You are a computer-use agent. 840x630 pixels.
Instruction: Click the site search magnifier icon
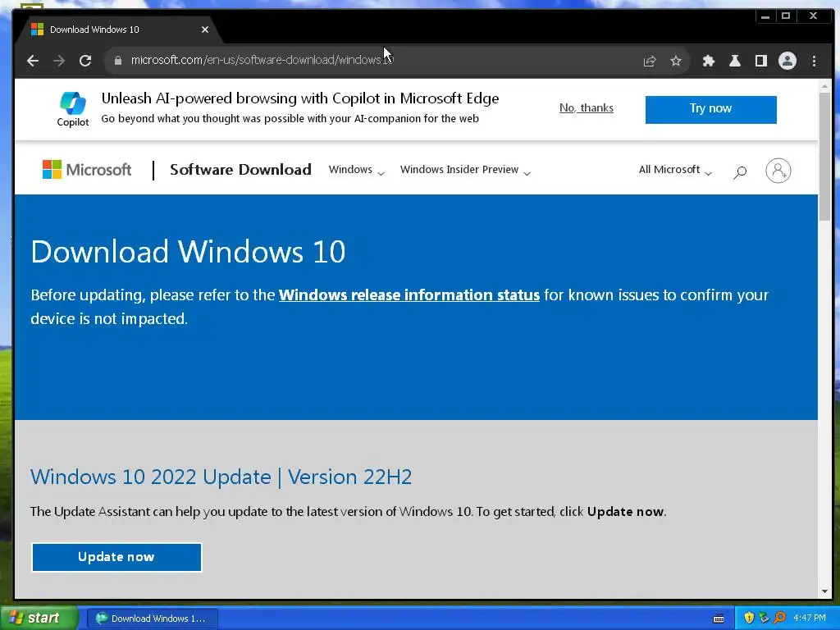pyautogui.click(x=740, y=172)
